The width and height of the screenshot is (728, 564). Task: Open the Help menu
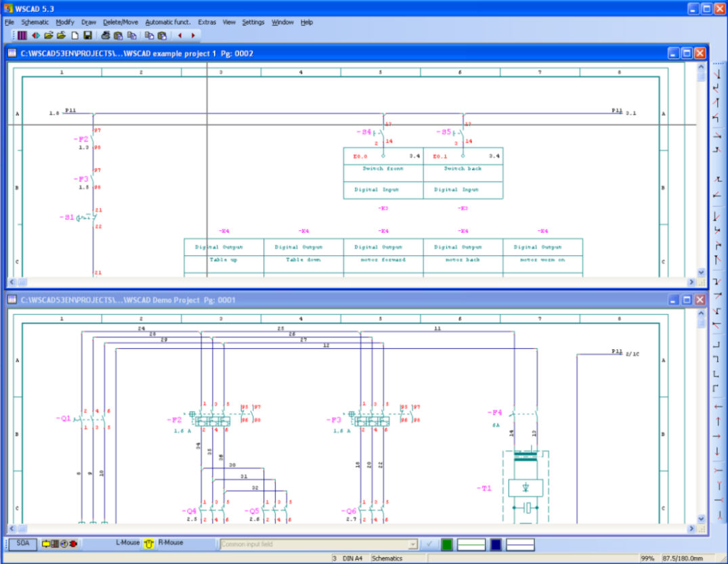pos(306,22)
